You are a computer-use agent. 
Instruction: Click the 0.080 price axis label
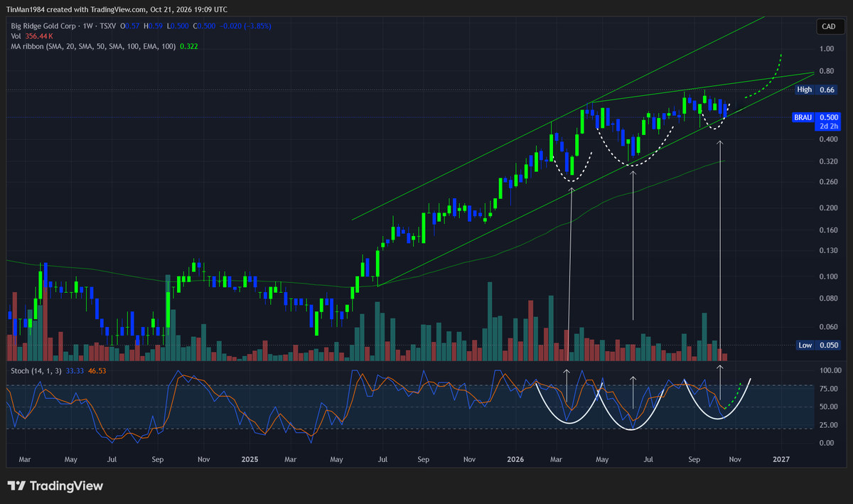click(x=829, y=299)
